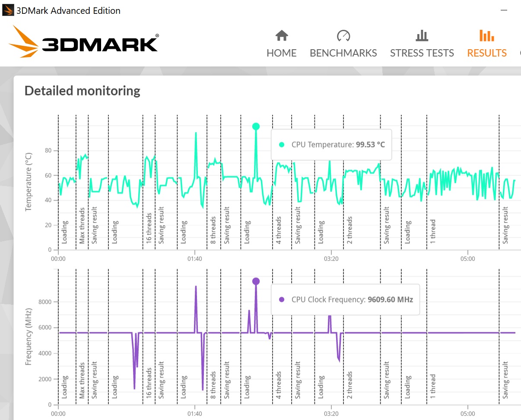Image resolution: width=521 pixels, height=420 pixels.
Task: Minimize the 3DMark window
Action: 503,10
